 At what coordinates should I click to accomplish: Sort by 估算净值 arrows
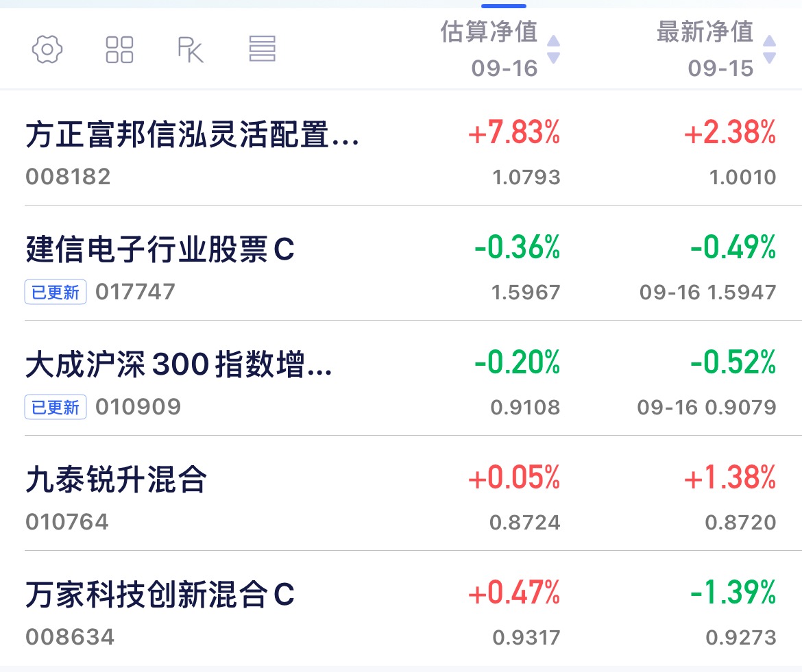(553, 49)
